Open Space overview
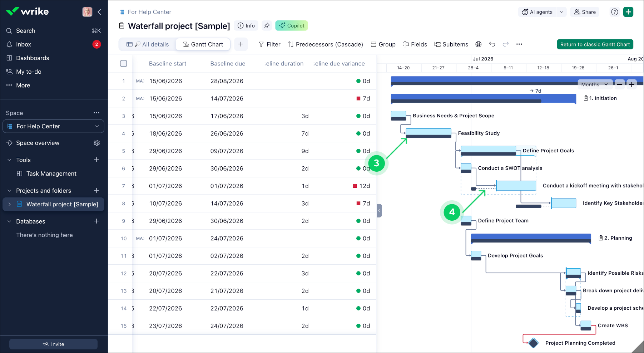 38,143
